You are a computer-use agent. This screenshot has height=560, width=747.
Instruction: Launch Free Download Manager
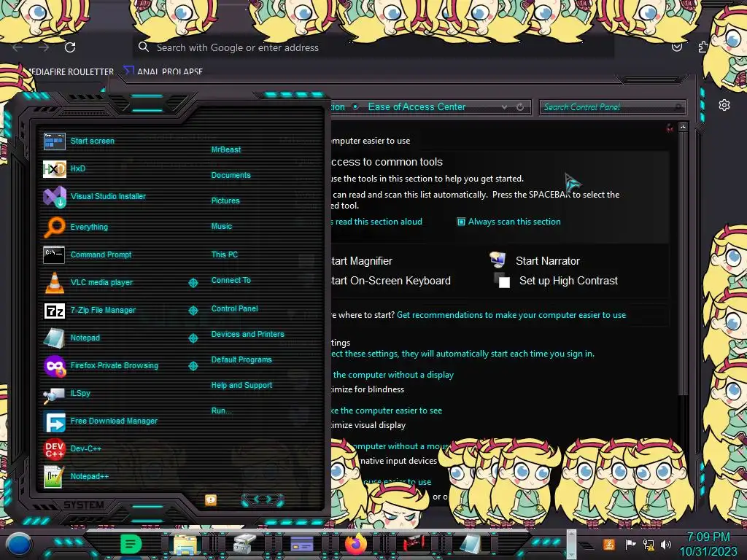[100, 421]
